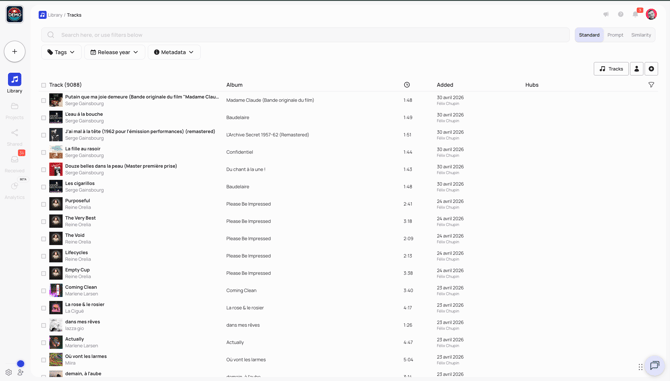Expand the Metadata filter dropdown
670x381 pixels.
174,52
